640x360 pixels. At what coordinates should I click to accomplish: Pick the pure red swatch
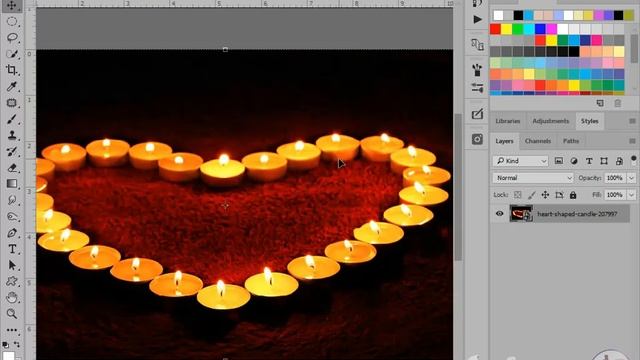click(496, 29)
